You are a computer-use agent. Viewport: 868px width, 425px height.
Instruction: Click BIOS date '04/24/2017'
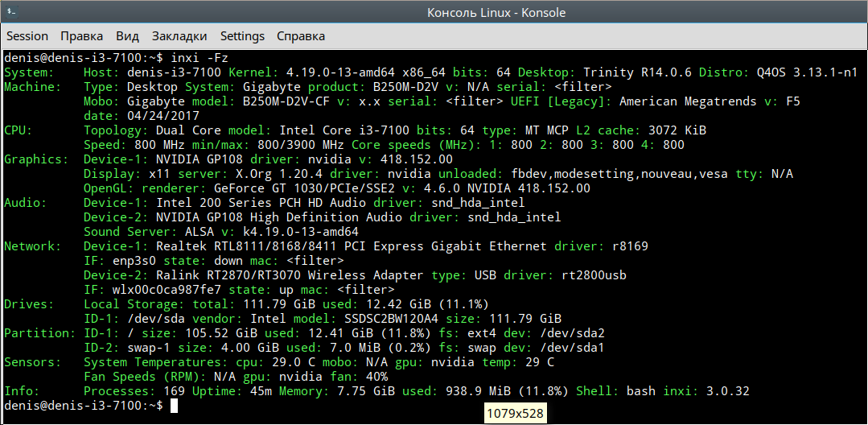pyautogui.click(x=163, y=116)
